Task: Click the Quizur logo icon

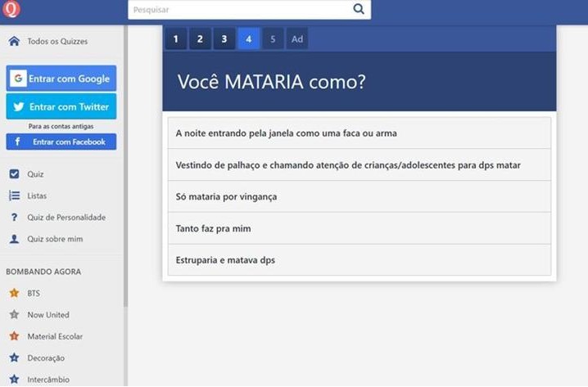Action: click(11, 10)
